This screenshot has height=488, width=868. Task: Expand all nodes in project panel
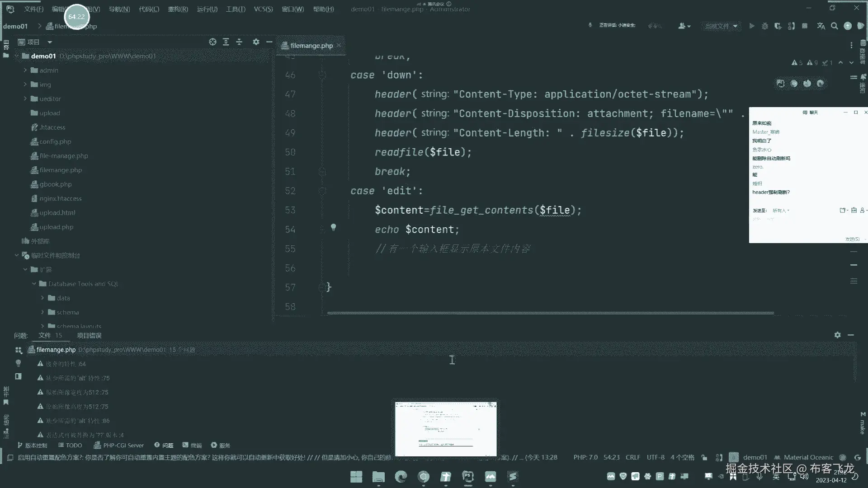(x=226, y=42)
